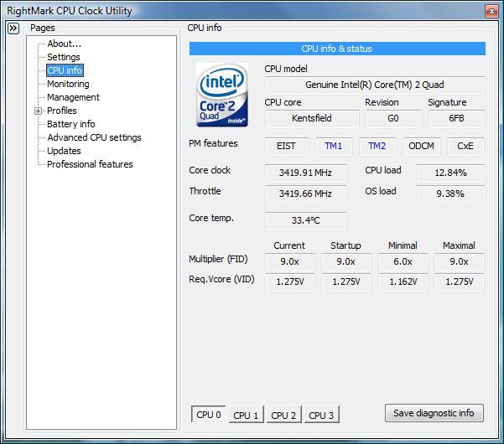Image resolution: width=504 pixels, height=444 pixels.
Task: Open the Management page
Action: pyautogui.click(x=73, y=97)
